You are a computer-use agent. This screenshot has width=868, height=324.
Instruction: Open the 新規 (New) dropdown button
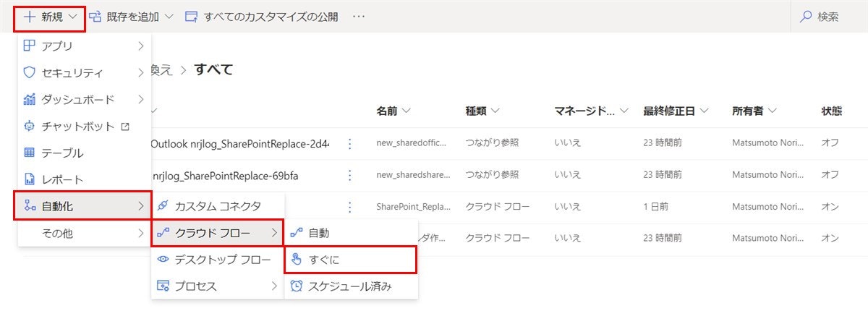[50, 16]
